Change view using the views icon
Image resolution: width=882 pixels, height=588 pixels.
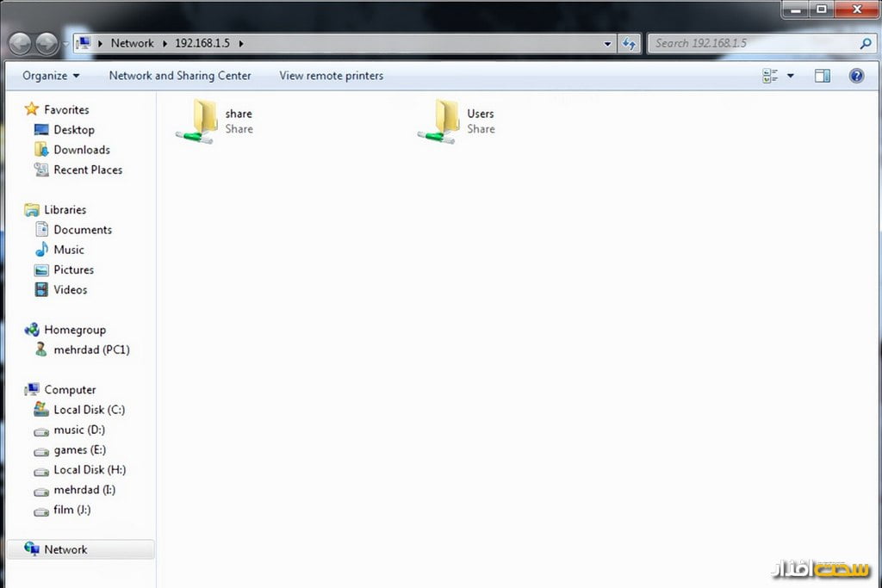(x=770, y=76)
